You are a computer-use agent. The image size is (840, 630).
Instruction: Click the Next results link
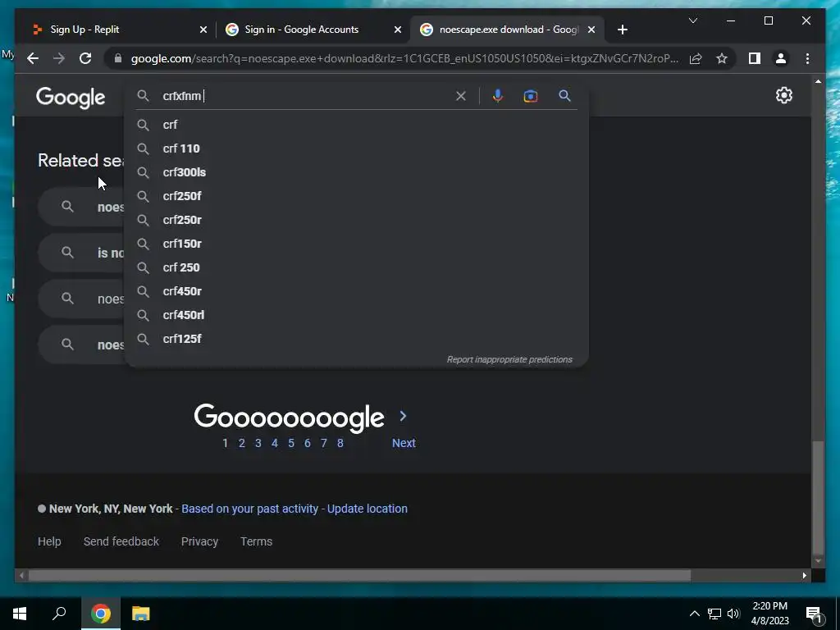(404, 443)
